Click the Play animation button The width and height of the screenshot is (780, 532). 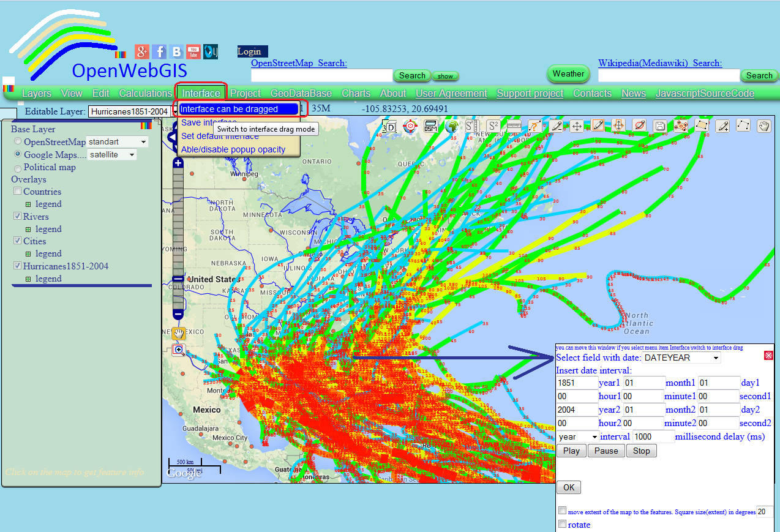point(571,451)
